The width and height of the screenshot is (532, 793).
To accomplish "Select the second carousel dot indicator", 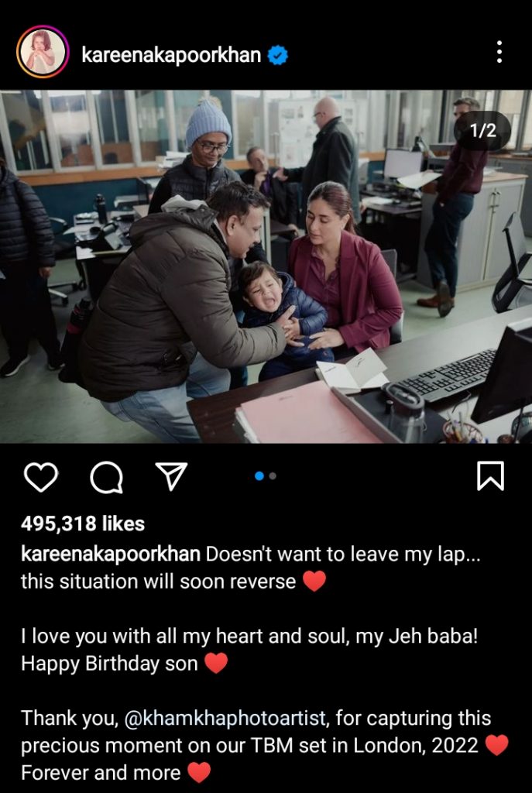I will click(273, 476).
